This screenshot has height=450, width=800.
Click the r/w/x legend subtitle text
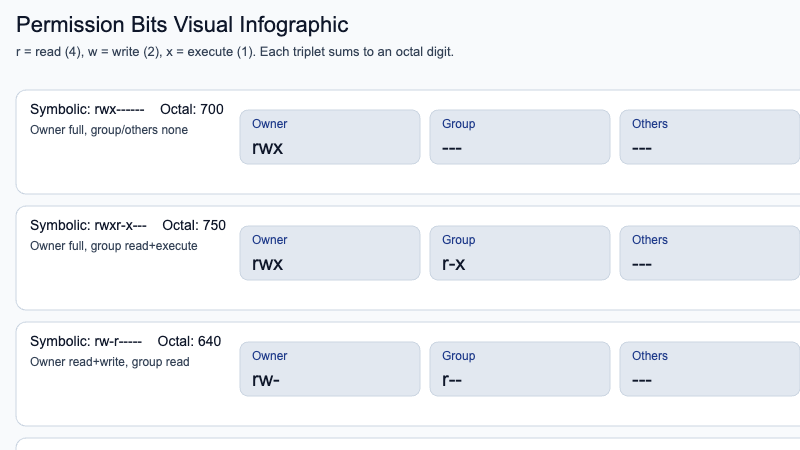235,51
